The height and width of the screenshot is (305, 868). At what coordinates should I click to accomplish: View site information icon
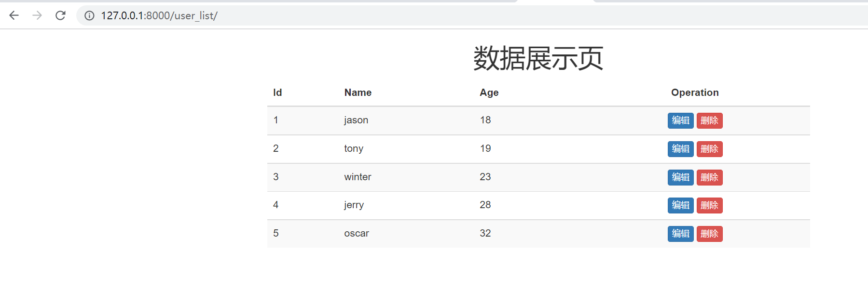89,15
